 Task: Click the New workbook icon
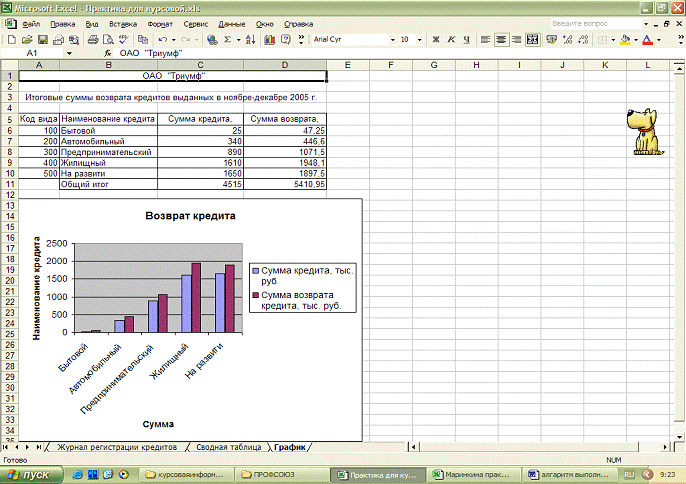(10, 40)
